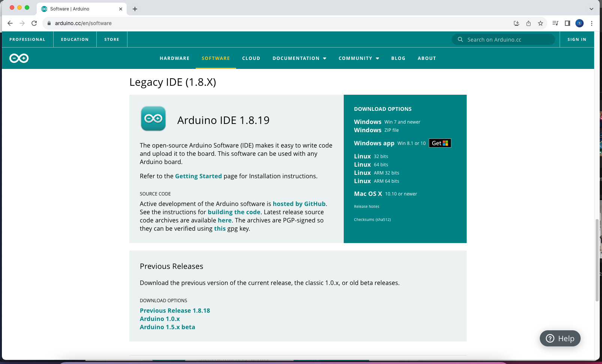Toggle the Chrome side panel icon
602x364 pixels.
(x=568, y=23)
